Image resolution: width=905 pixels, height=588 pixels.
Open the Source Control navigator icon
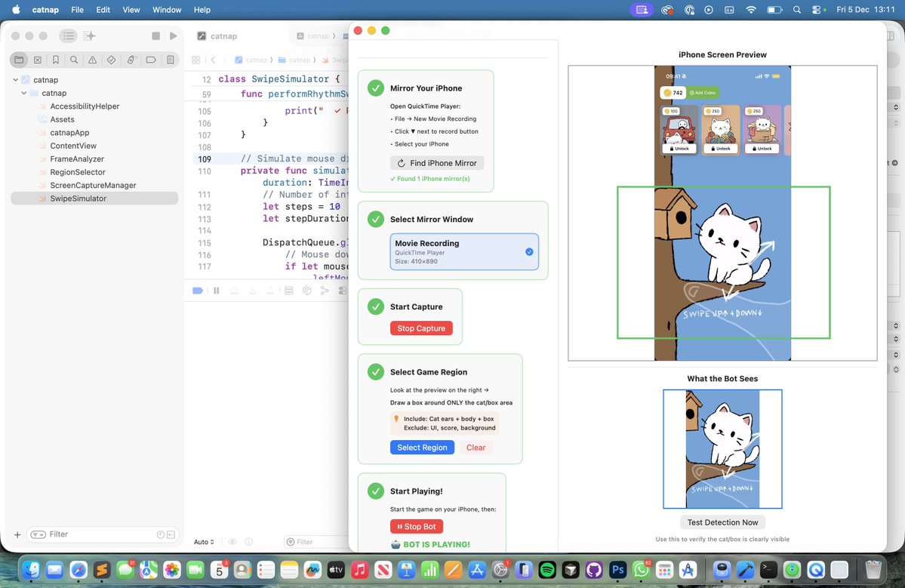pos(38,60)
